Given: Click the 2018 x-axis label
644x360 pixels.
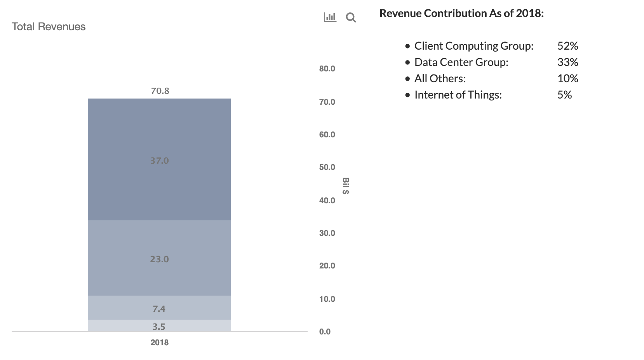Looking at the screenshot, I should [159, 343].
